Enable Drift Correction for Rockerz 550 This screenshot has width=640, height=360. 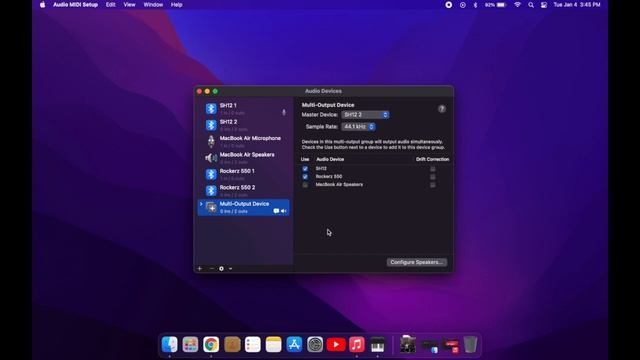pos(433,177)
